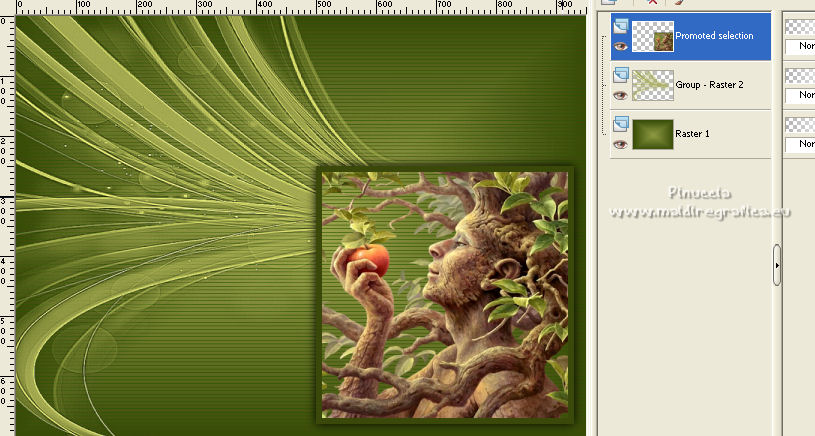Toggle visibility of the Raster 1 layer
The width and height of the screenshot is (815, 436).
[x=620, y=144]
